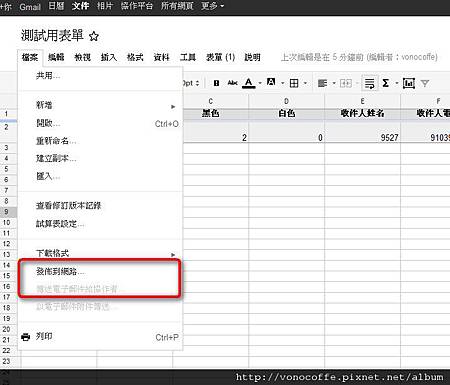
Task: Select the cell with value 0 under 白色
Action: click(x=287, y=131)
